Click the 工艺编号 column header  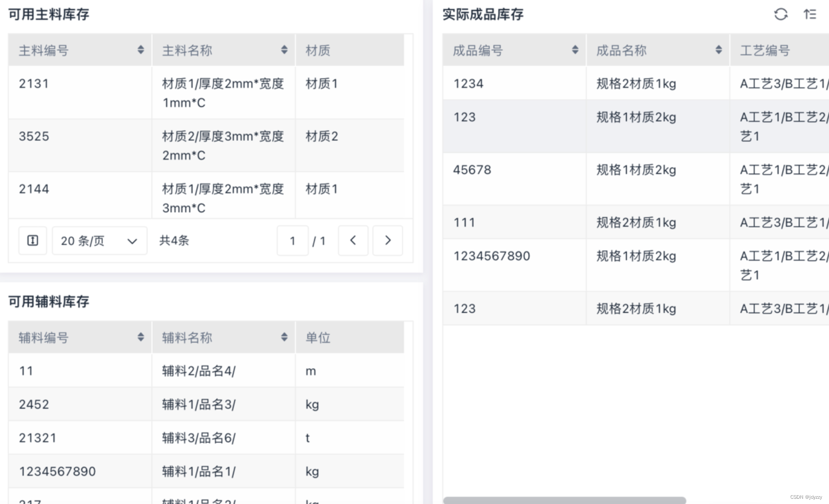(780, 50)
